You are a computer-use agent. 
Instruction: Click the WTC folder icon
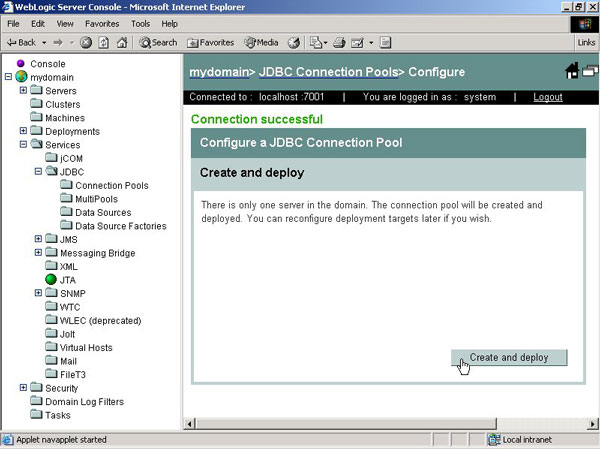pos(51,306)
